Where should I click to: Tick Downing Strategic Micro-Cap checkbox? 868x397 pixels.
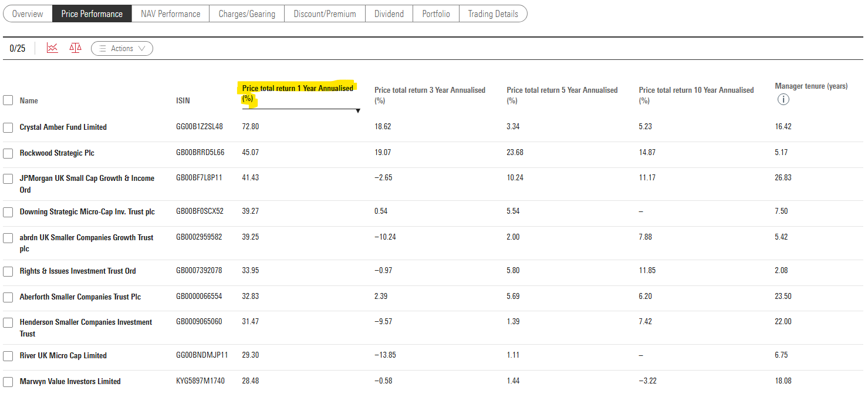point(8,212)
